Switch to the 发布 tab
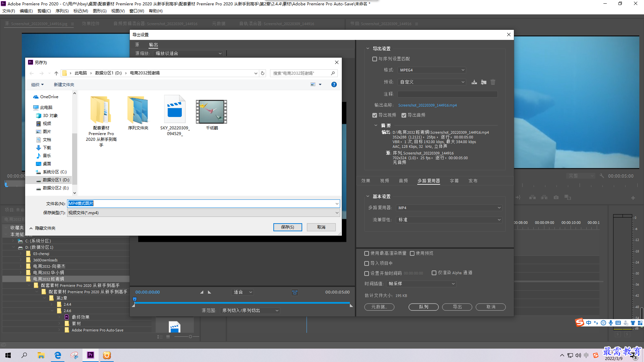The height and width of the screenshot is (362, 644). coord(473,181)
